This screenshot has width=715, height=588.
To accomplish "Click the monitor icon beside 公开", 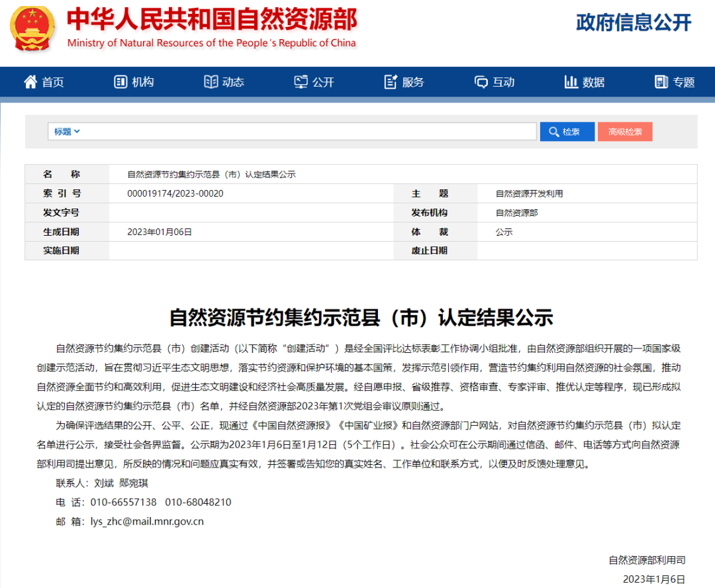I will [x=301, y=81].
